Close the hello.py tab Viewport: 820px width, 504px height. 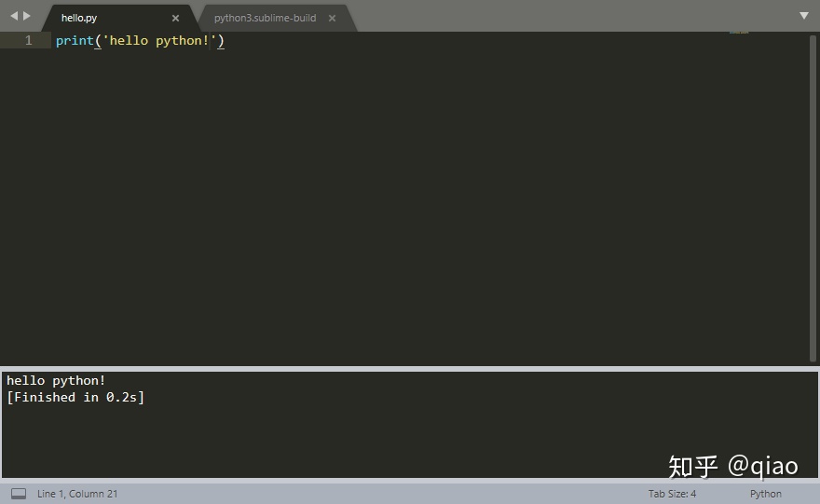(x=176, y=19)
